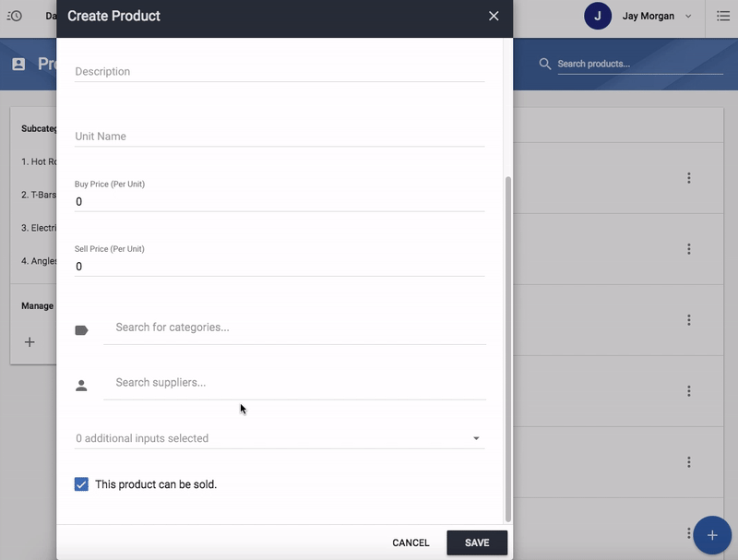Image resolution: width=738 pixels, height=560 pixels.
Task: Click the category tag icon
Action: (81, 330)
